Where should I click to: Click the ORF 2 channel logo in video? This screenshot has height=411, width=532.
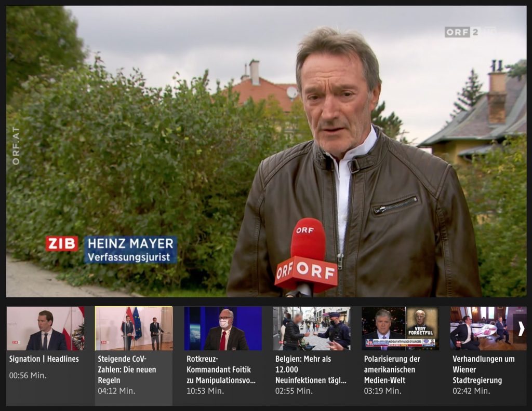click(462, 32)
